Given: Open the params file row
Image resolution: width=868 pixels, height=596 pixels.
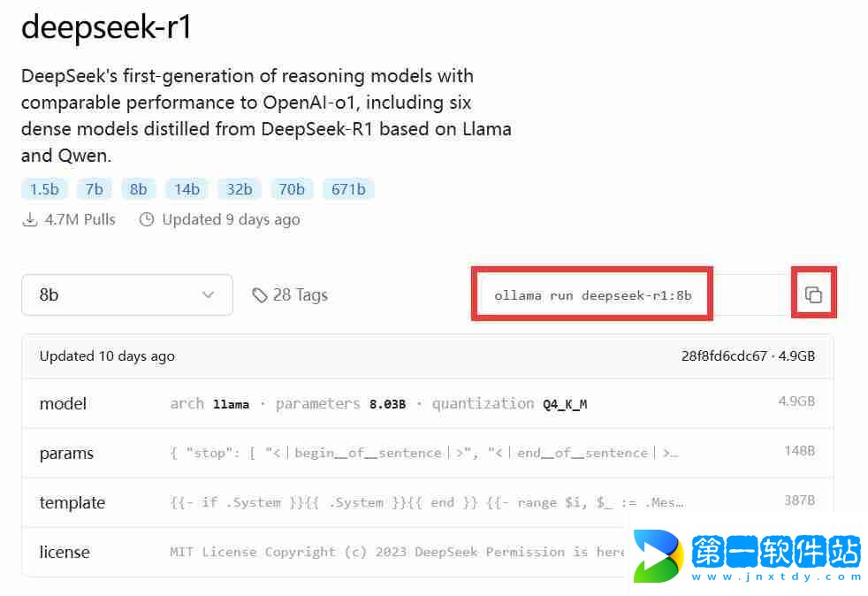Looking at the screenshot, I should [427, 453].
